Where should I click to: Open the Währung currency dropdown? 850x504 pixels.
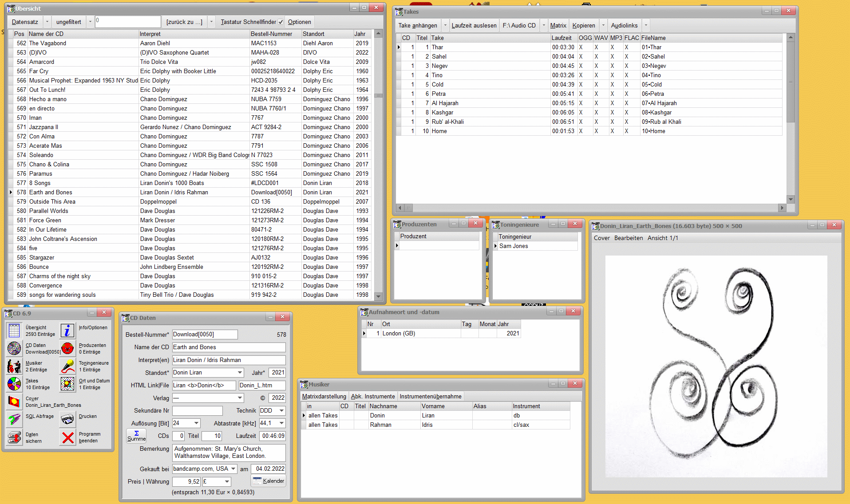[x=227, y=482]
